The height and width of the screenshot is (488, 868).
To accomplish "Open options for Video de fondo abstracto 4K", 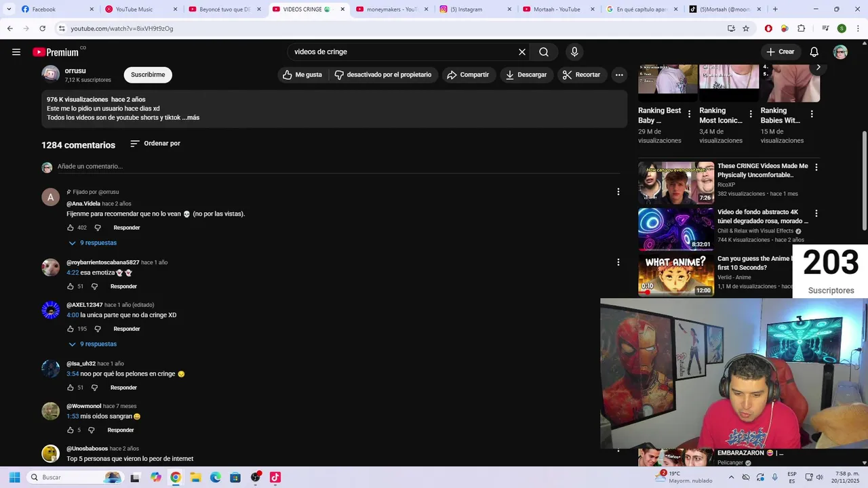I will click(816, 213).
